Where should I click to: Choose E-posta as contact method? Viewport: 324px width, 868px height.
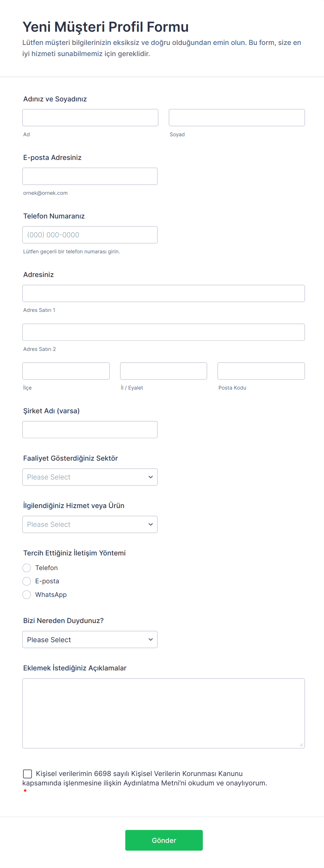tap(27, 581)
